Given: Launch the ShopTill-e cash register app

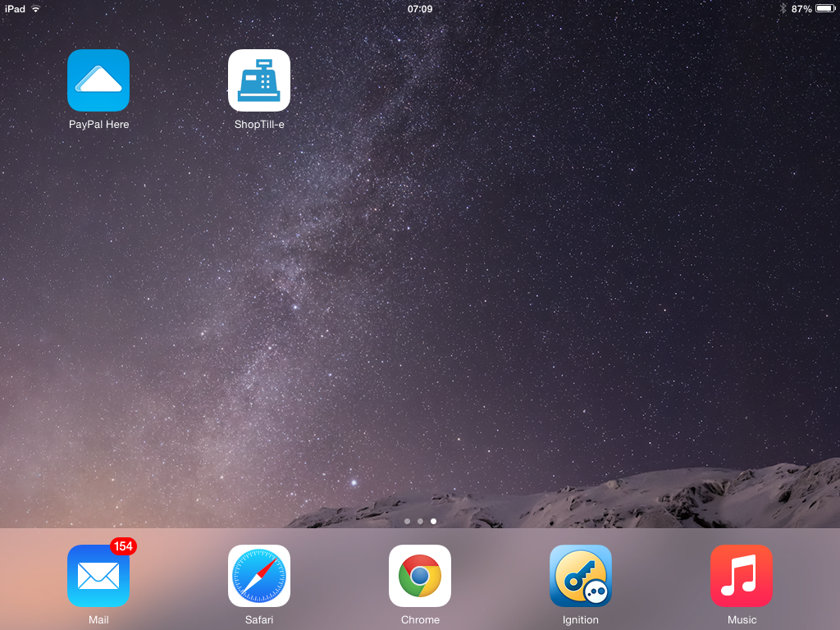Looking at the screenshot, I should [x=259, y=80].
